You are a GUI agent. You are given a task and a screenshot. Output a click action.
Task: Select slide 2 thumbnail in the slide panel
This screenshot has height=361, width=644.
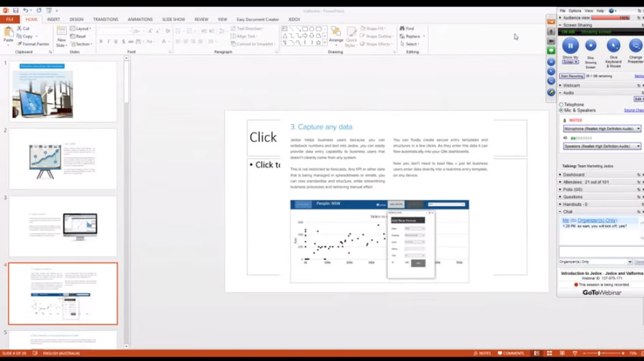coord(63,158)
